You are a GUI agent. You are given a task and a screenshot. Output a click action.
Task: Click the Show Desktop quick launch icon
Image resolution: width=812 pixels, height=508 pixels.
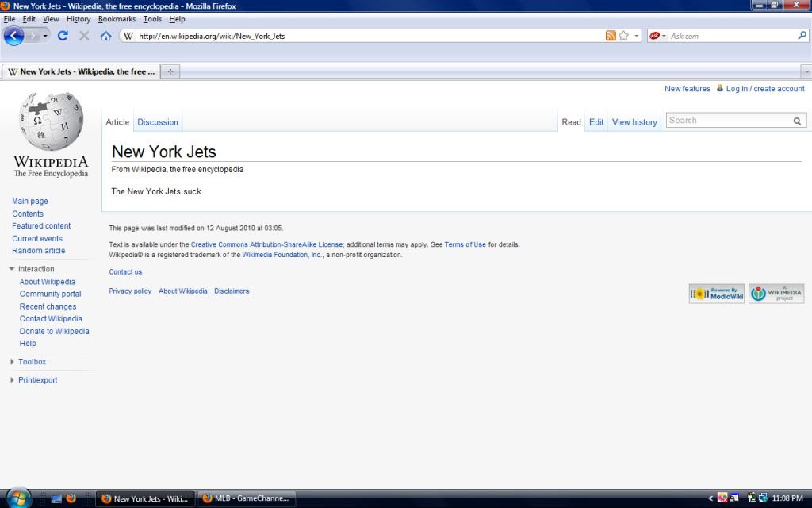(x=56, y=498)
